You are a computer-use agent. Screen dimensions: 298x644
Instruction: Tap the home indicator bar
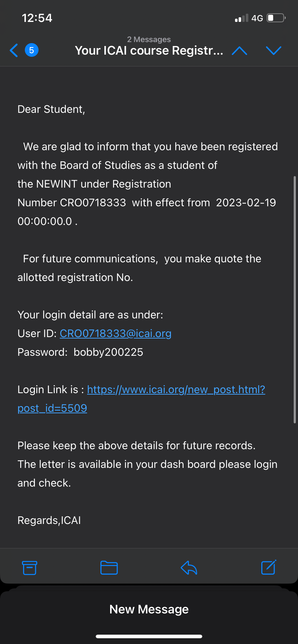(149, 636)
